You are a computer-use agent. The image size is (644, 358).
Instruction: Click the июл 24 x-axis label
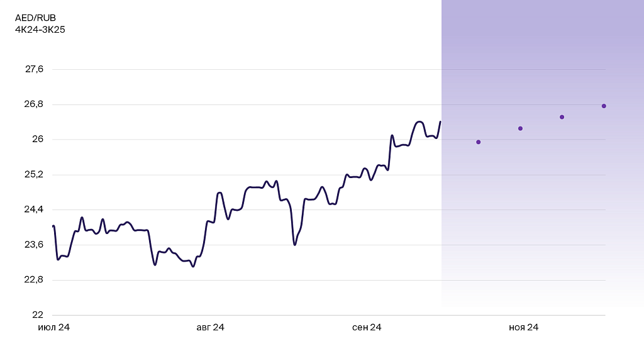pos(53,328)
